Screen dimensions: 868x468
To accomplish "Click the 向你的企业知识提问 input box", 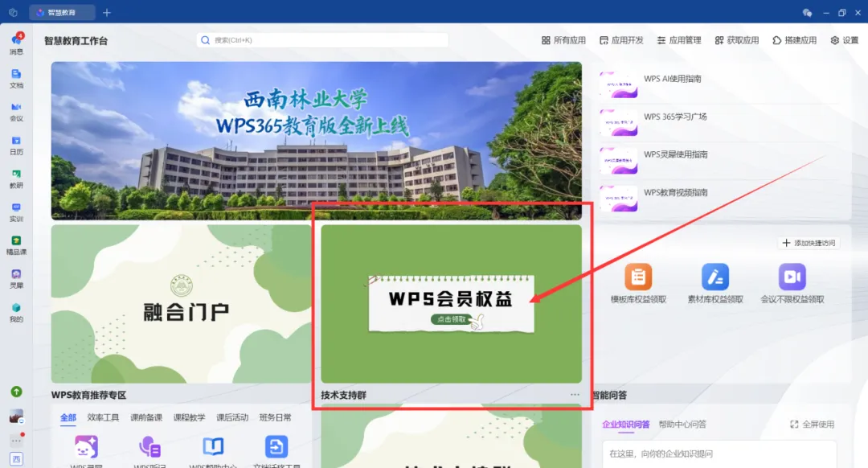I will tap(719, 454).
